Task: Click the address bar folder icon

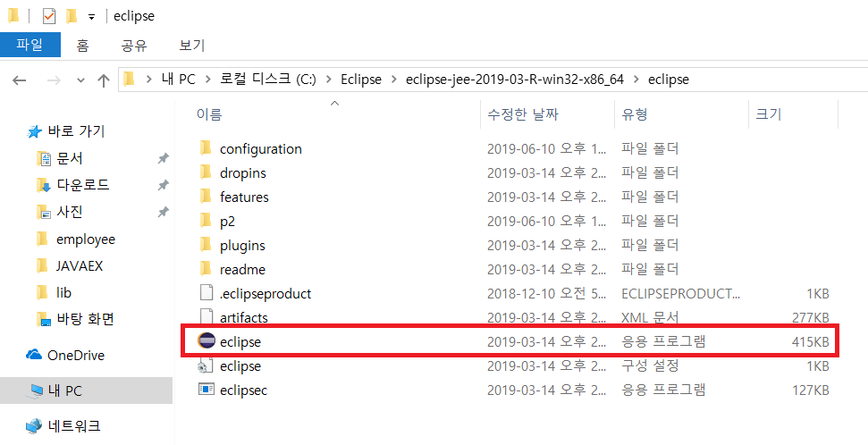Action: [130, 80]
